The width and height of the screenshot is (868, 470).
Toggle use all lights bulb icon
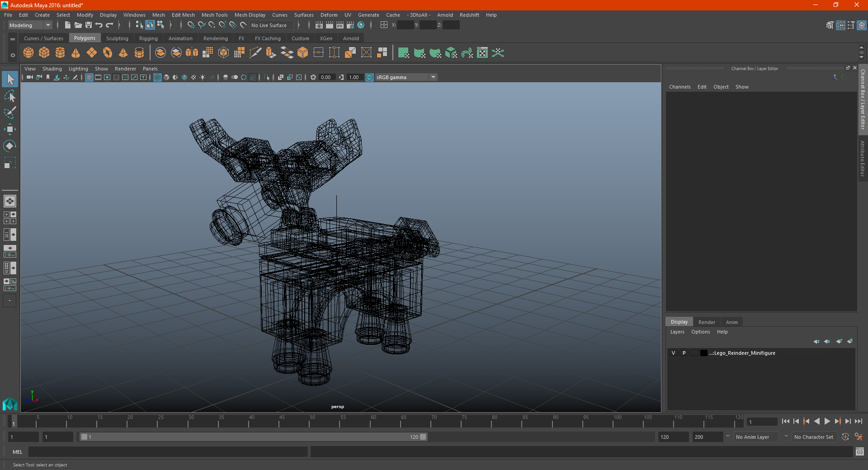pyautogui.click(x=203, y=77)
